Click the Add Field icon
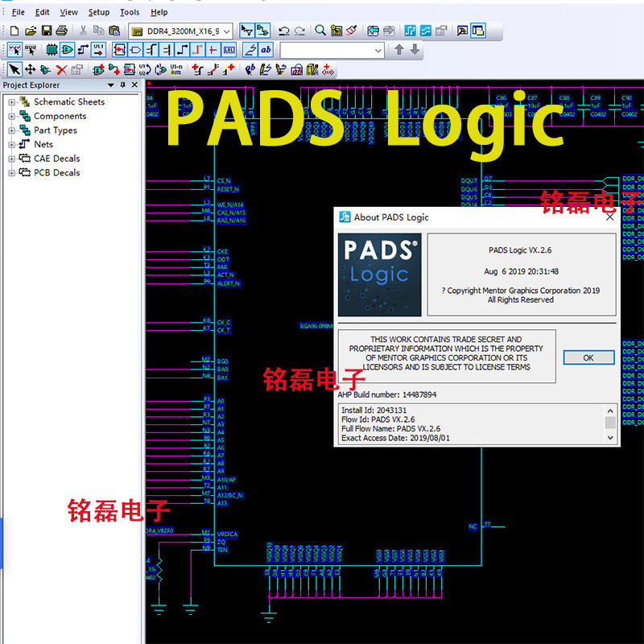The height and width of the screenshot is (644, 644). pos(328,69)
